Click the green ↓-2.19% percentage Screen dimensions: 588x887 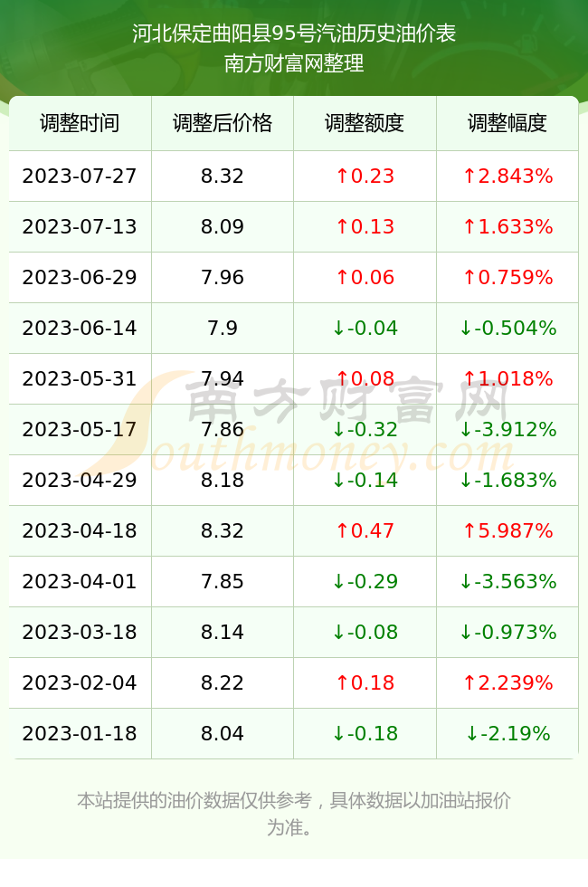[x=507, y=734]
